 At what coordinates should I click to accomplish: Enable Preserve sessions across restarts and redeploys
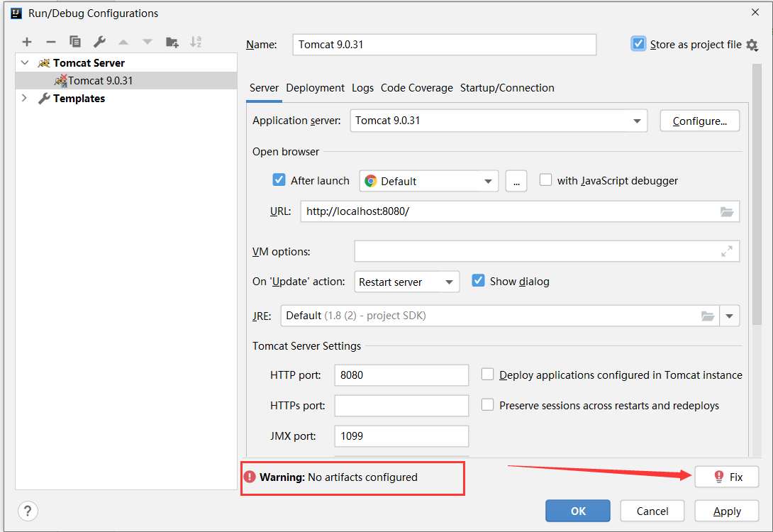[488, 405]
